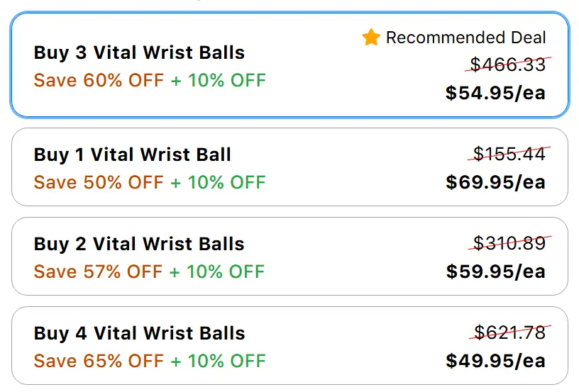Select the Buy 3 Vital Wrist Balls option
Image resolution: width=579 pixels, height=392 pixels.
pyautogui.click(x=139, y=53)
